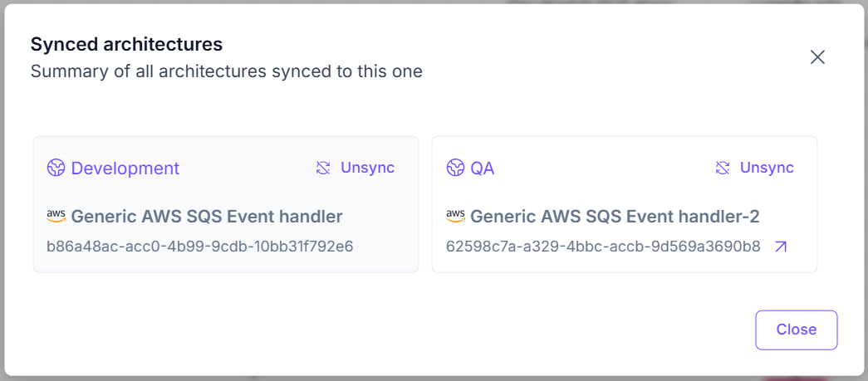Click the Development environment label

(125, 169)
